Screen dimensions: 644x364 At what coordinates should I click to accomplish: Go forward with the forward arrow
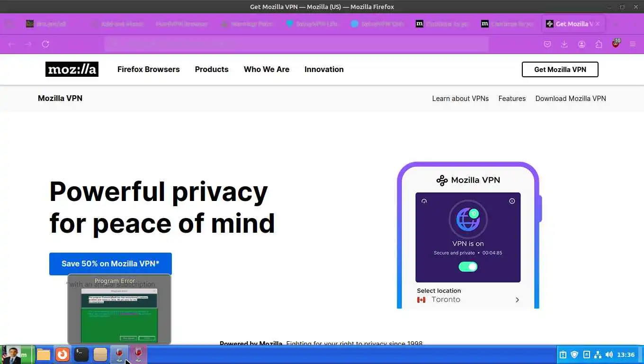(x=28, y=44)
